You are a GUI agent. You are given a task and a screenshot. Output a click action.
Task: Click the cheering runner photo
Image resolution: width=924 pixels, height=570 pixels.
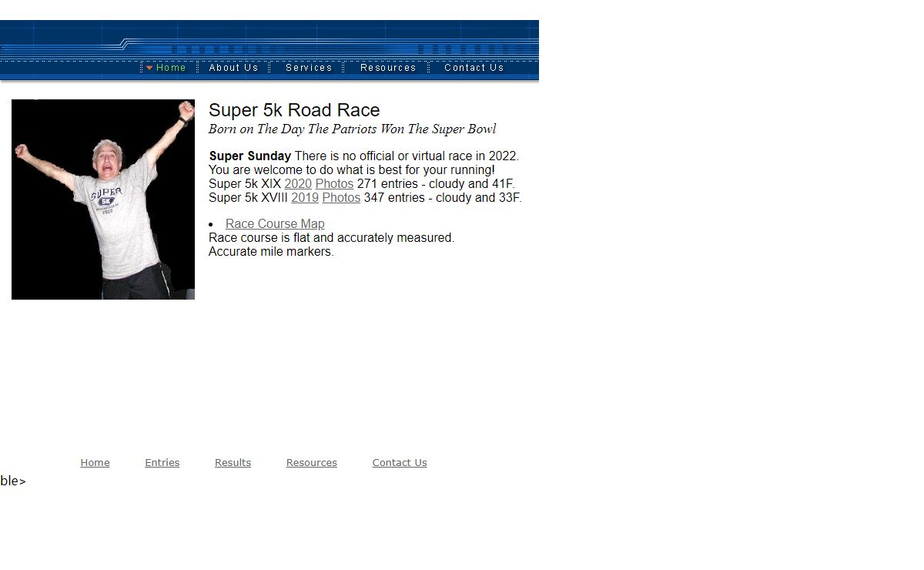click(103, 199)
